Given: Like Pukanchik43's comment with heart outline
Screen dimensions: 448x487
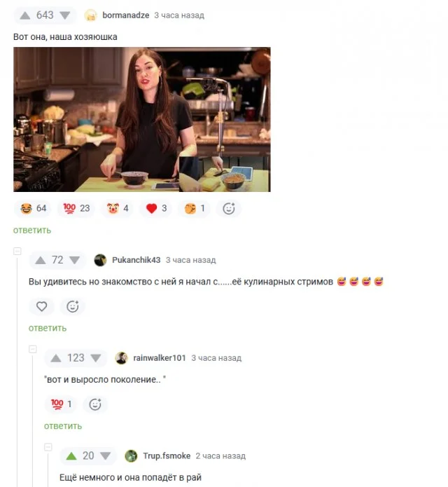Looking at the screenshot, I should click(41, 306).
